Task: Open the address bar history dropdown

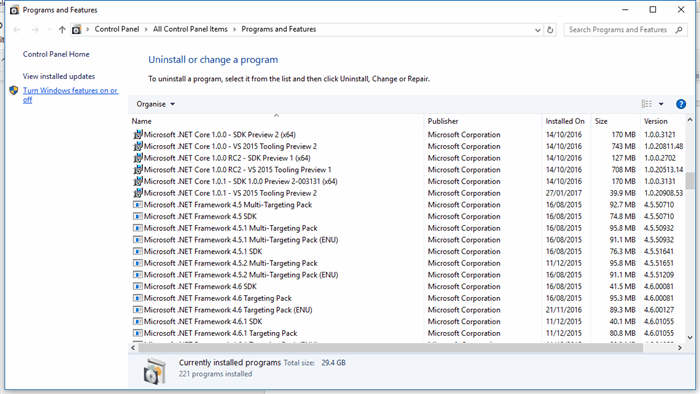Action: coord(538,30)
